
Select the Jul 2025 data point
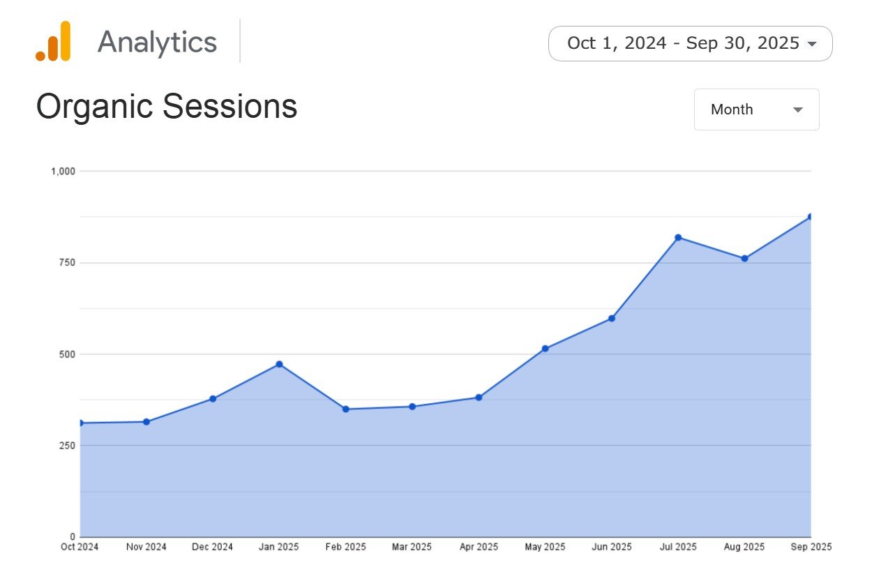point(678,238)
